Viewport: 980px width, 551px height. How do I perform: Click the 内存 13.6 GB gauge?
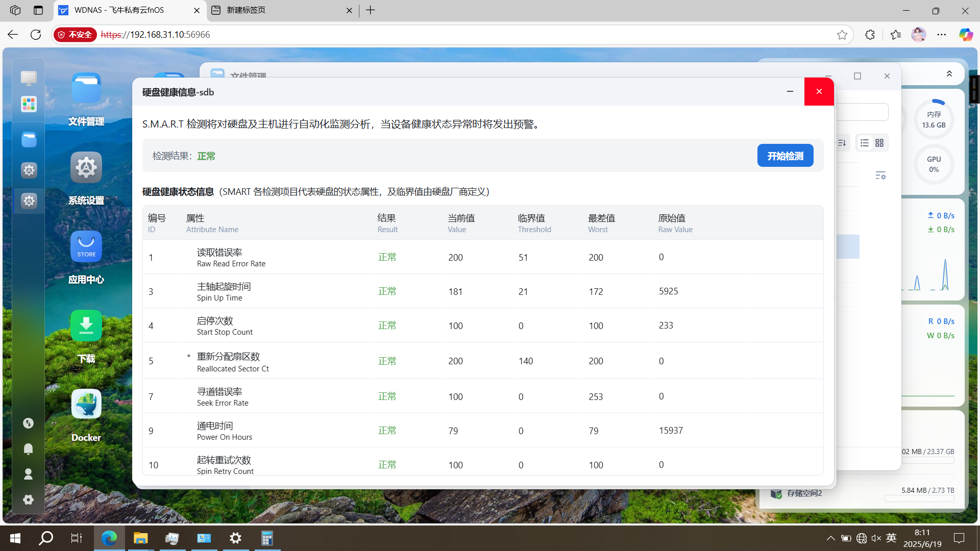click(x=934, y=119)
